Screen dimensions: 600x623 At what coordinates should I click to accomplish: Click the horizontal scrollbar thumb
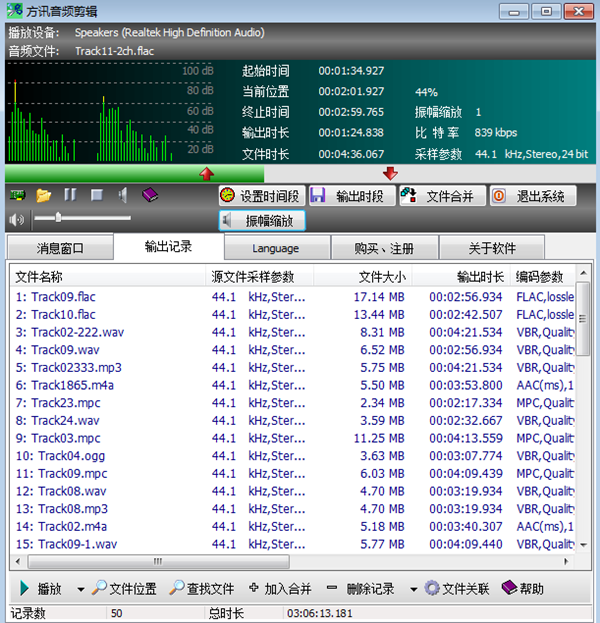tap(159, 561)
